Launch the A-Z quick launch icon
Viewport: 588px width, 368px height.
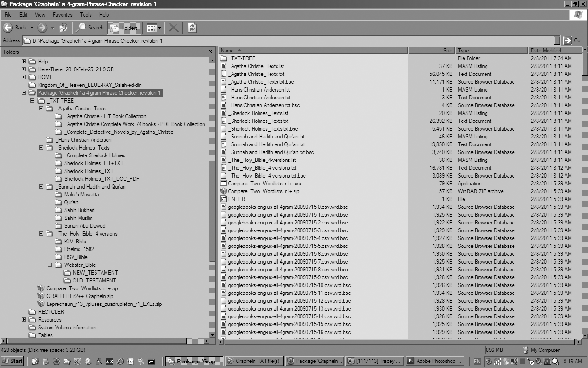pyautogui.click(x=109, y=362)
